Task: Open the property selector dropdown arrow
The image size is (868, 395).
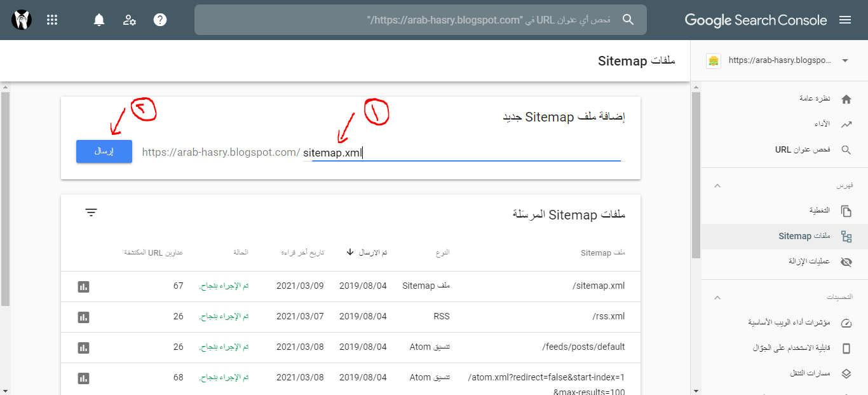Action: click(x=845, y=61)
